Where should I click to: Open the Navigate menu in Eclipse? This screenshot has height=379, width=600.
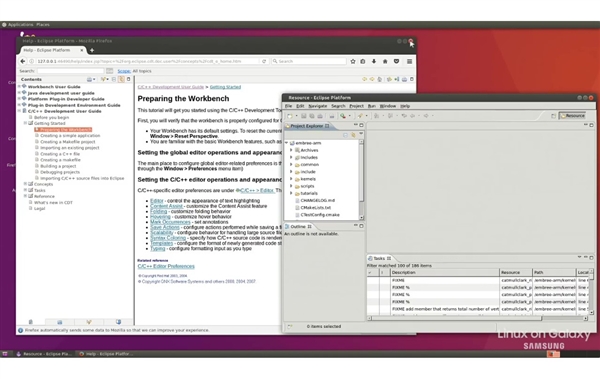click(318, 106)
